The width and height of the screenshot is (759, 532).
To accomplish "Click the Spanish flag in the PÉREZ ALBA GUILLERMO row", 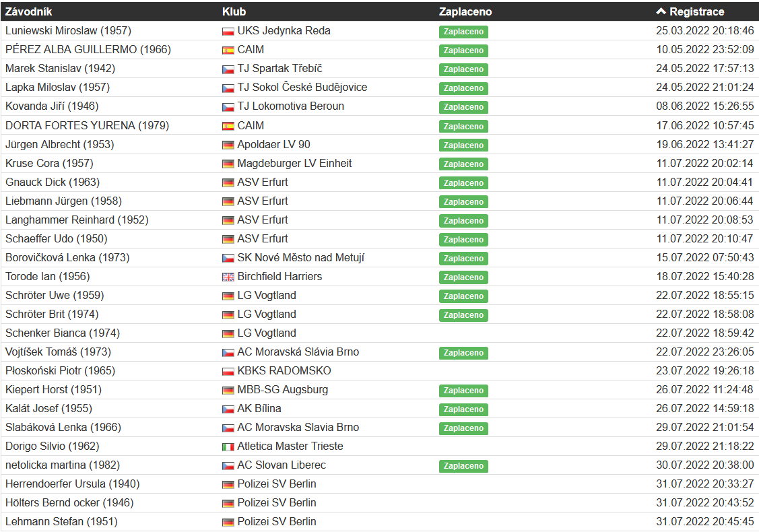I will coord(228,51).
